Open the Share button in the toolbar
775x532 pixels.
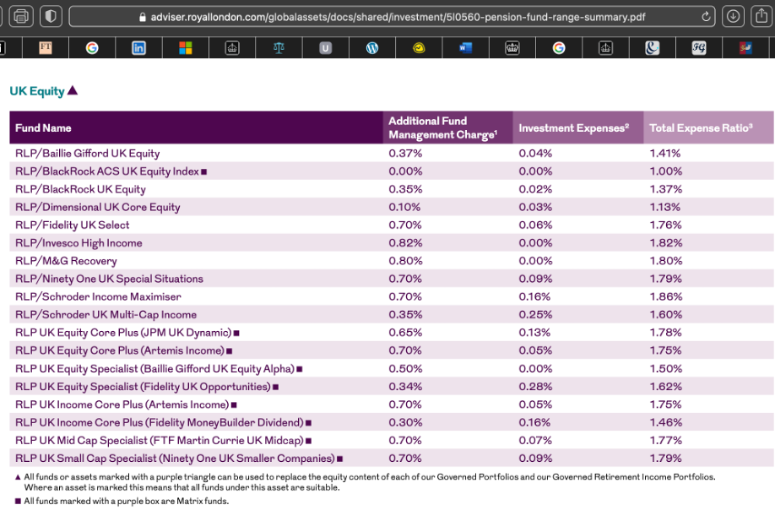tap(761, 16)
